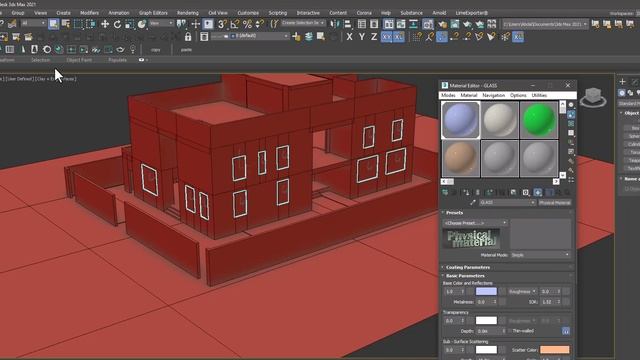This screenshot has width=640, height=360.
Task: Toggle the rectangular selection region icon
Action: tap(78, 24)
